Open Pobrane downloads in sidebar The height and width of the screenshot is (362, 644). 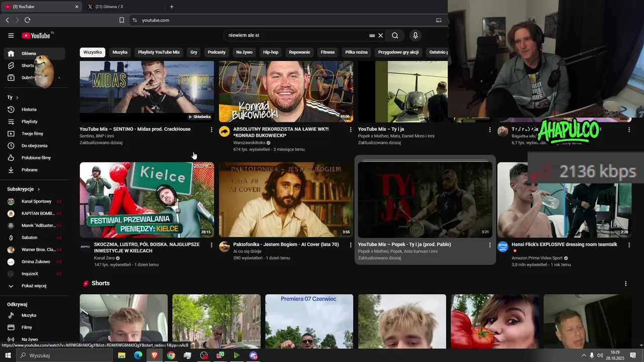coord(35,170)
